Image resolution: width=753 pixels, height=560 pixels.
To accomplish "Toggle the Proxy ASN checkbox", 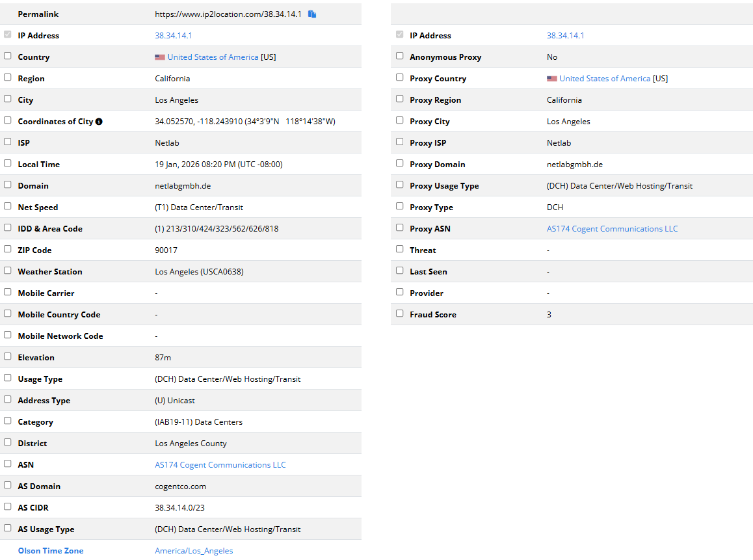I will pyautogui.click(x=400, y=228).
